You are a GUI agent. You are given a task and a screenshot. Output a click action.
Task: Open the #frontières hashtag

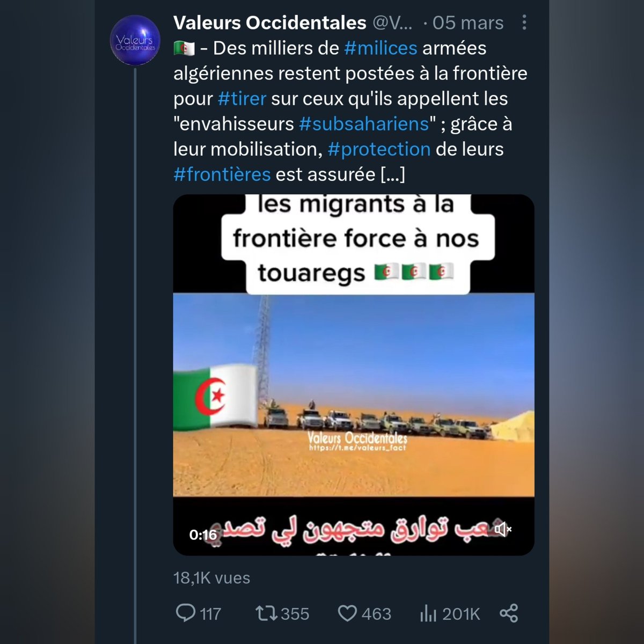tap(222, 174)
